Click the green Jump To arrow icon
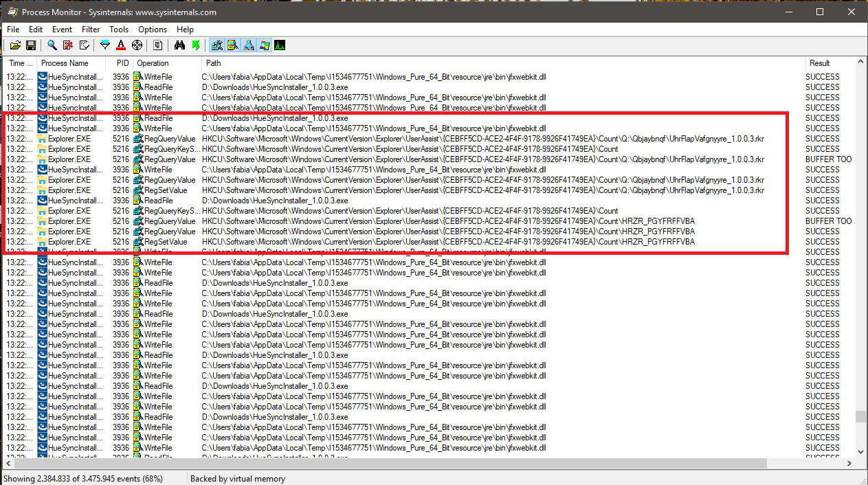 coord(195,45)
